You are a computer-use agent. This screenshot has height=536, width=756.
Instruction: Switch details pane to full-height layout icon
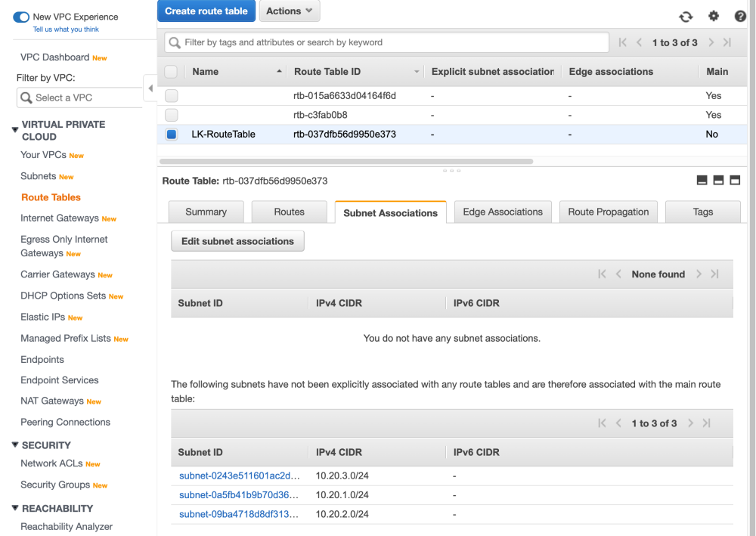click(735, 181)
